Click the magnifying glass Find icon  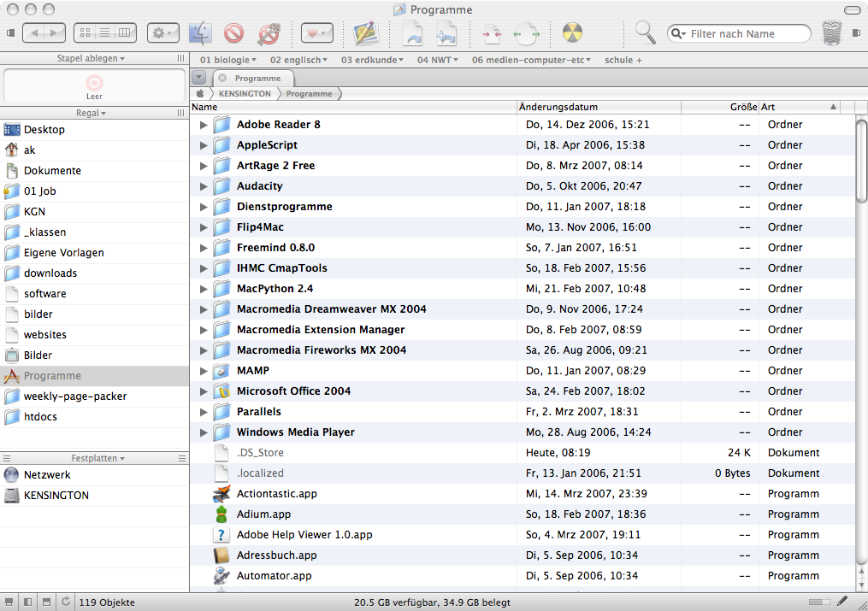[x=646, y=33]
